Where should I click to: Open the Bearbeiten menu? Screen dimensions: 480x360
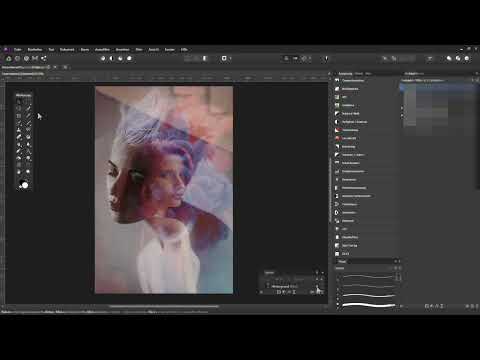pyautogui.click(x=35, y=50)
